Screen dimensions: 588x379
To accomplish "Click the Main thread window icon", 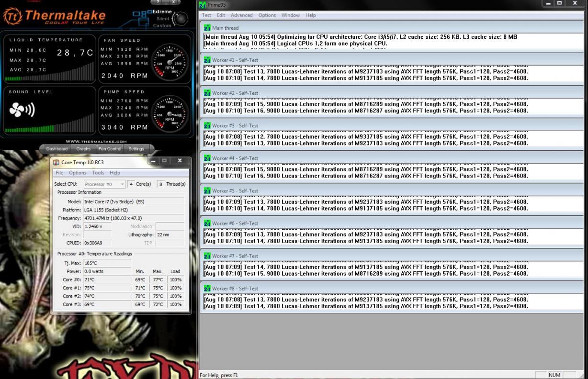I will (x=207, y=28).
